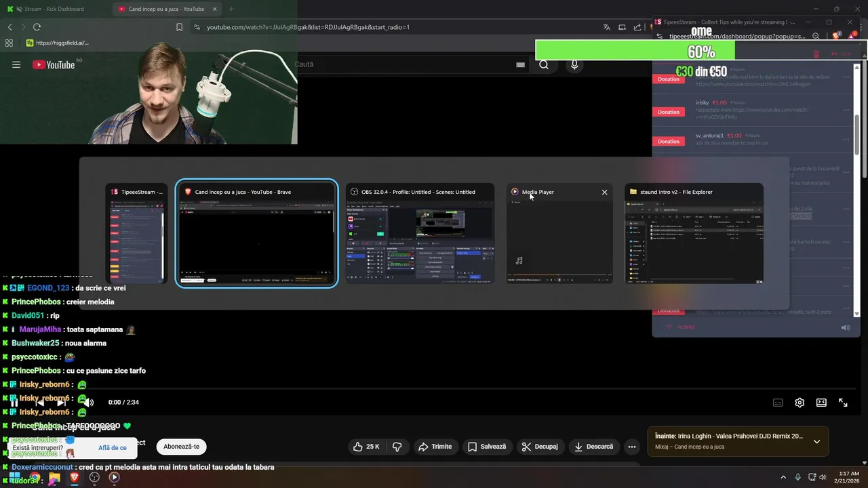Click the Brave translate page icon
Screen dimensions: 868x488
(x=606, y=27)
